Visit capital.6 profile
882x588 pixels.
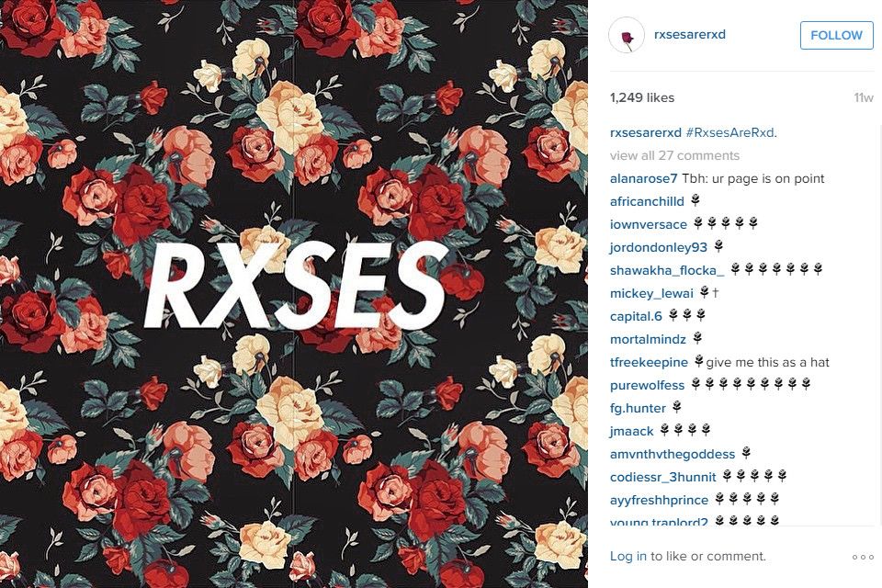click(x=636, y=316)
